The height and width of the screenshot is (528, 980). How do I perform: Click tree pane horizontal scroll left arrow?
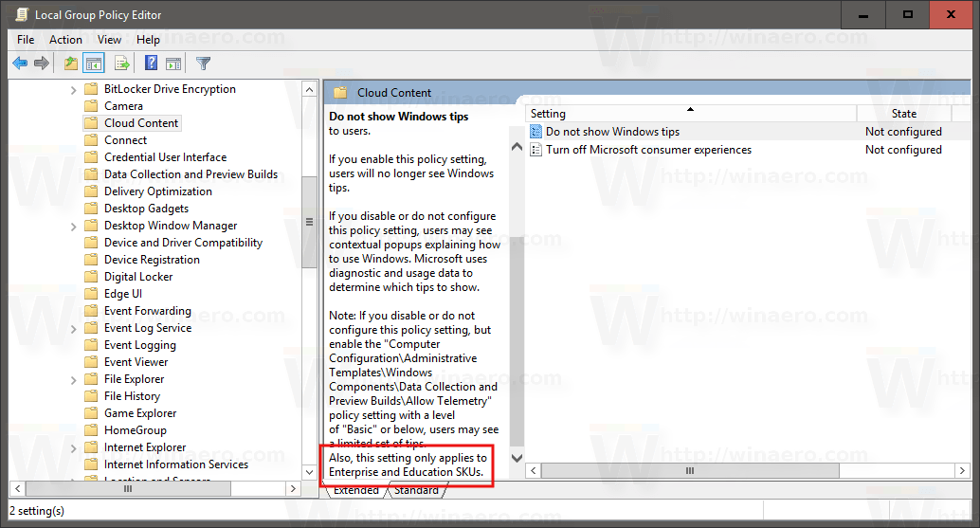(17, 488)
